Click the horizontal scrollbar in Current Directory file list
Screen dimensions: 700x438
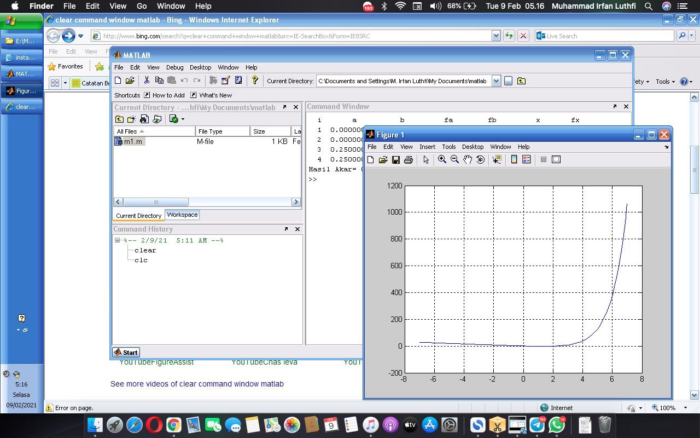point(156,202)
